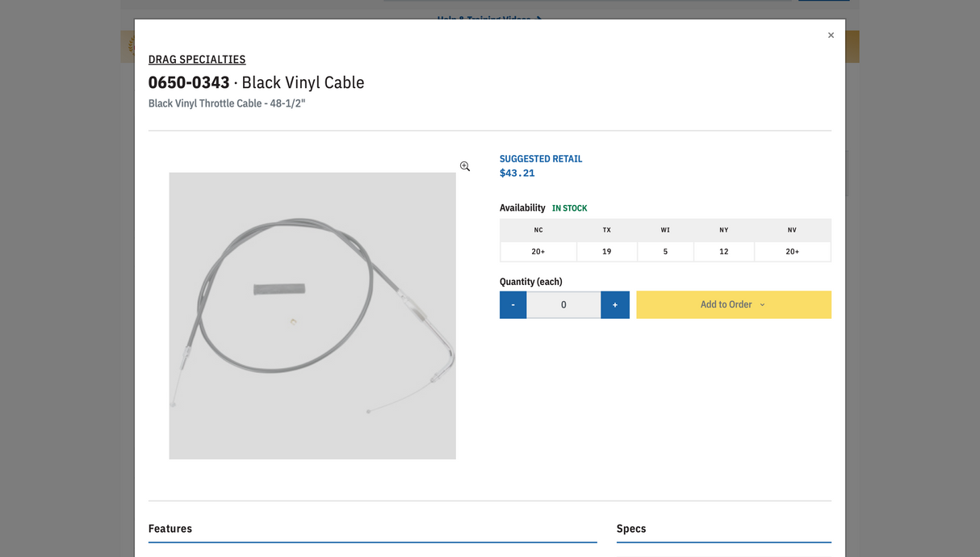Image resolution: width=980 pixels, height=557 pixels.
Task: Select the WI warehouse column header
Action: tap(665, 230)
